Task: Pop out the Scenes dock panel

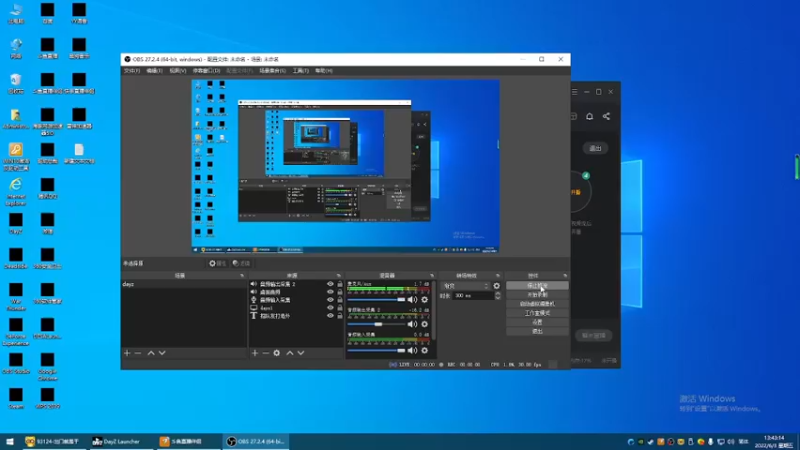Action: pos(242,276)
